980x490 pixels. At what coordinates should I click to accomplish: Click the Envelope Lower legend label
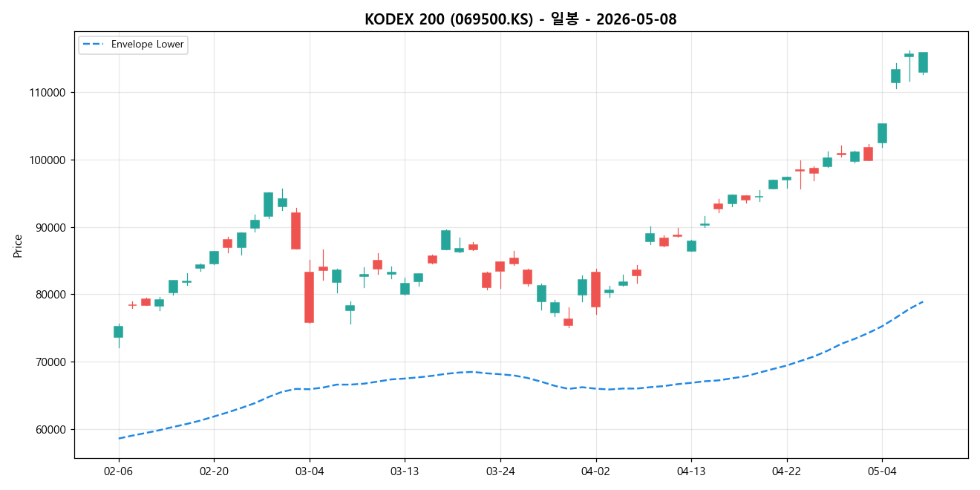(x=147, y=45)
